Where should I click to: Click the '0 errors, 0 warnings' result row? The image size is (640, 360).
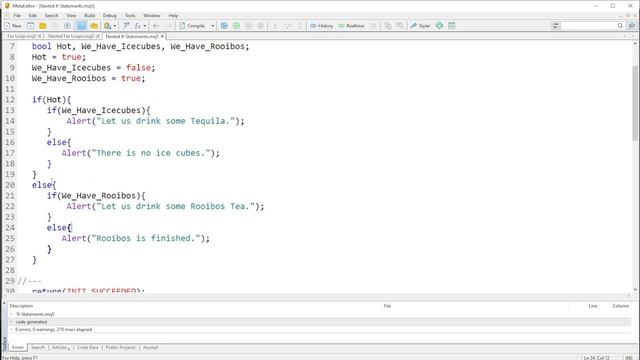319,329
